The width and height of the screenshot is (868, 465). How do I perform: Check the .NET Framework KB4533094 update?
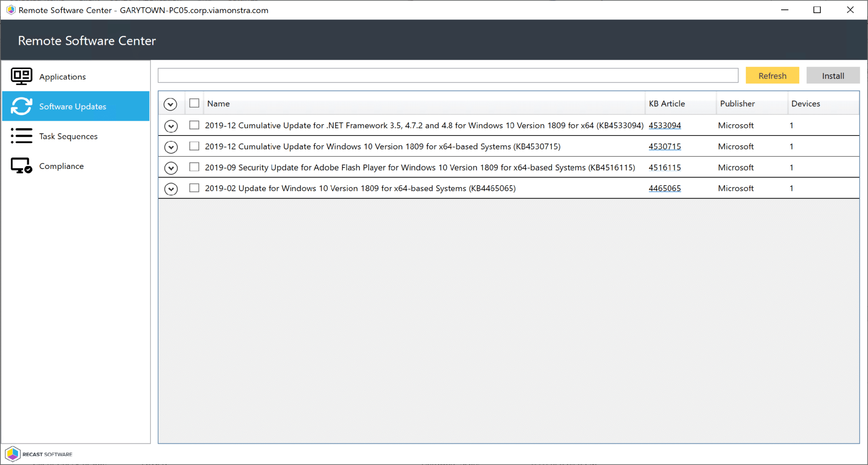(194, 125)
